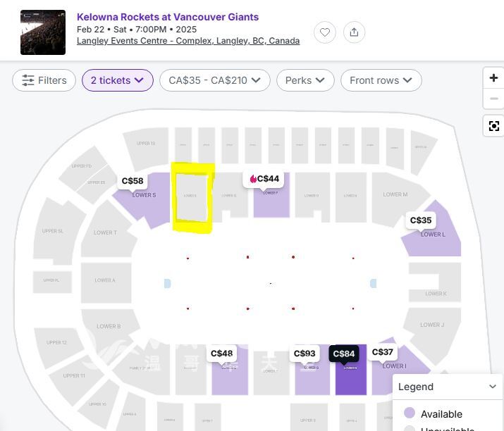Viewport: 504px width, 431px height.
Task: Click the Kelowna Rockets at Vancouver Giants title
Action: pyautogui.click(x=168, y=17)
